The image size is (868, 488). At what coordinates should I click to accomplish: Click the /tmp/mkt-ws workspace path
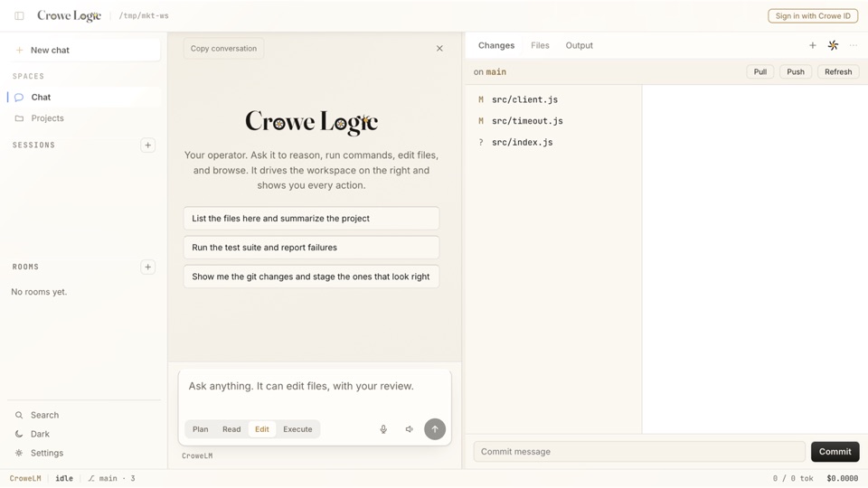(144, 16)
